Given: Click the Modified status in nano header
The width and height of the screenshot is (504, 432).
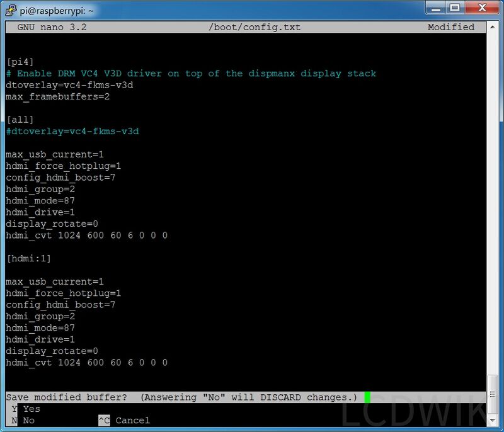Looking at the screenshot, I should click(450, 27).
